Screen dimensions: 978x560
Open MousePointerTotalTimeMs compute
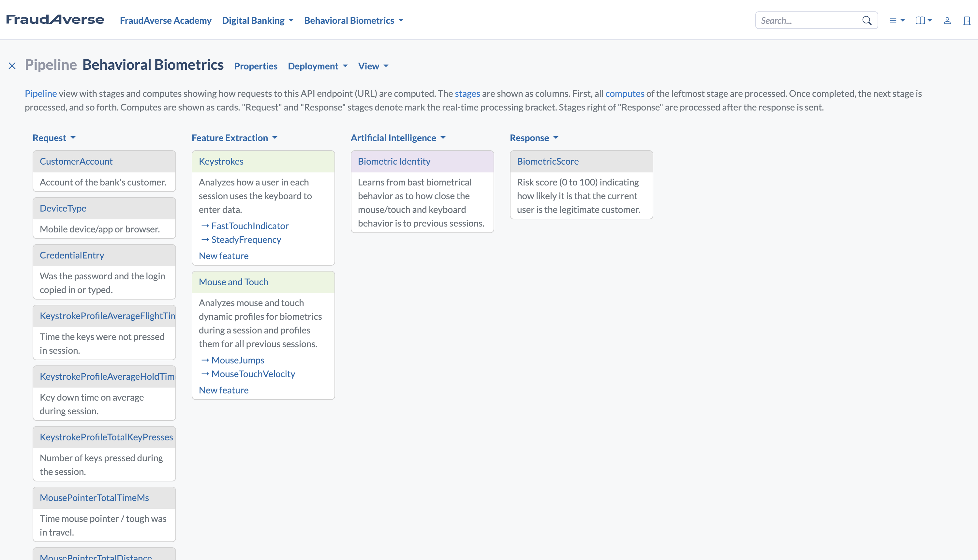pos(94,498)
